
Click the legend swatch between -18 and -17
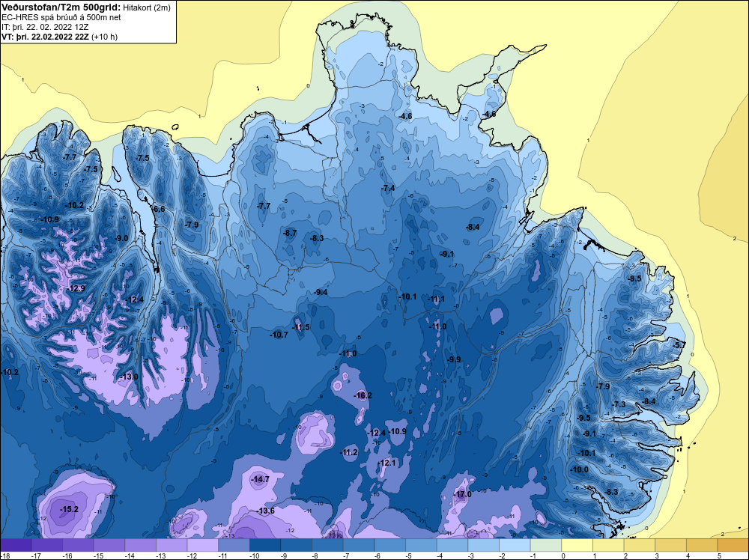coord(16,545)
